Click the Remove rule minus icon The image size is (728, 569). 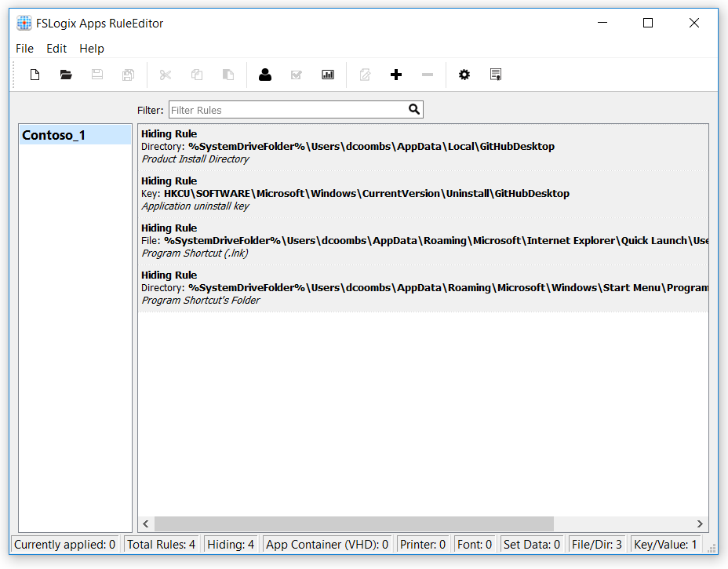(x=427, y=75)
